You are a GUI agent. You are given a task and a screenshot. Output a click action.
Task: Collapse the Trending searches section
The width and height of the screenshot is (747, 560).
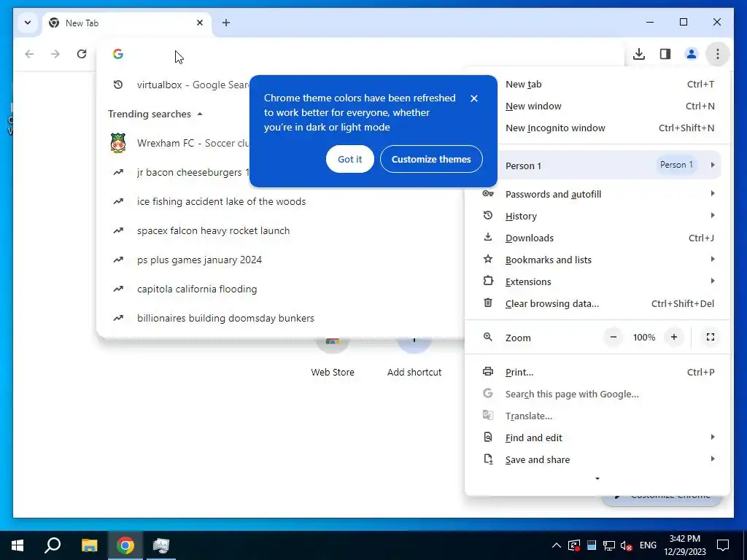(200, 114)
